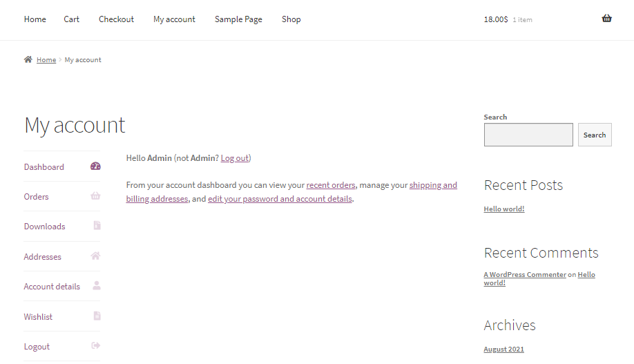Open Checkout from the top menu

(117, 19)
